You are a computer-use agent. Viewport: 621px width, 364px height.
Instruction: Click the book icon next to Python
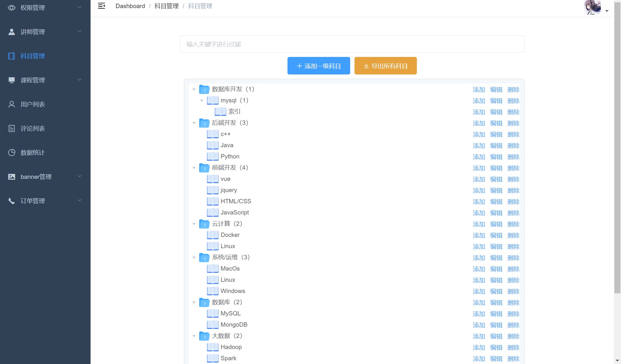pos(212,156)
